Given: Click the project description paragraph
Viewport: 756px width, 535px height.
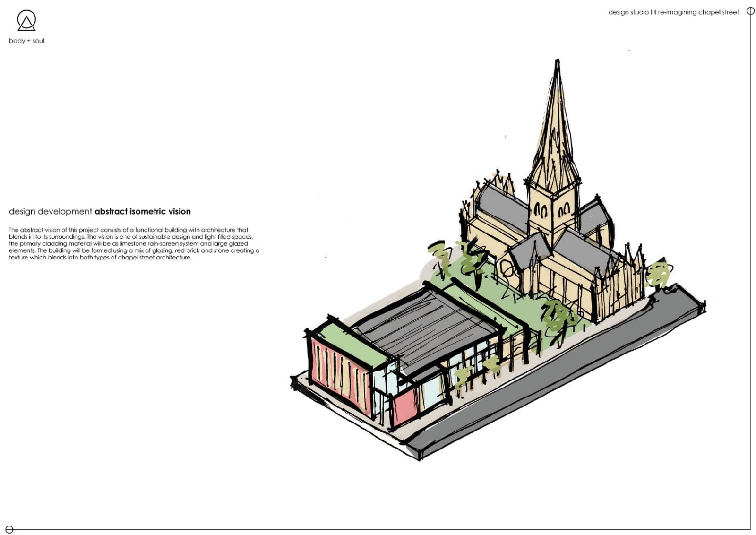Looking at the screenshot, I should click(x=134, y=244).
